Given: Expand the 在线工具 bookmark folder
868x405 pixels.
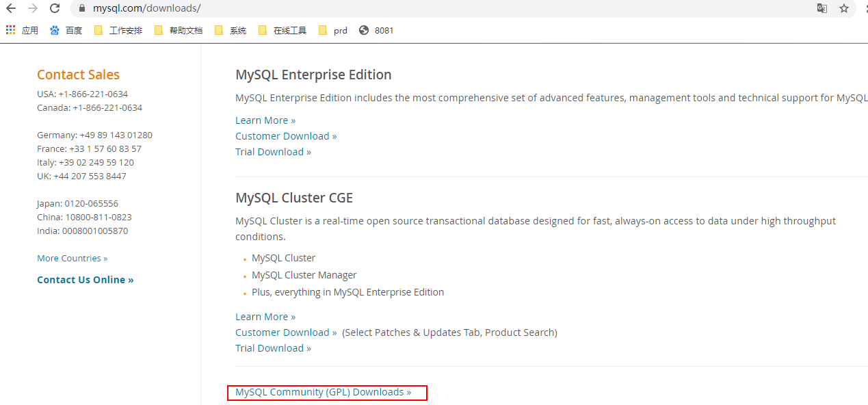Looking at the screenshot, I should pos(282,30).
